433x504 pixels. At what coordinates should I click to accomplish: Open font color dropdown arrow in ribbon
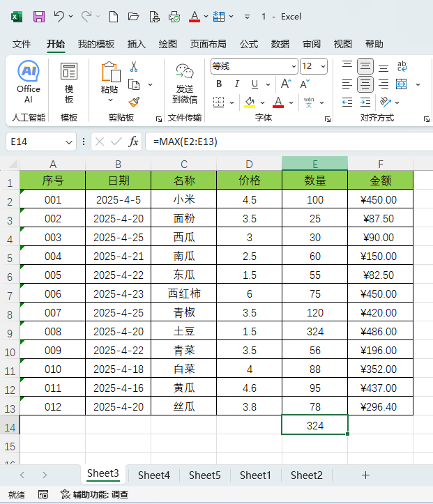click(x=291, y=102)
